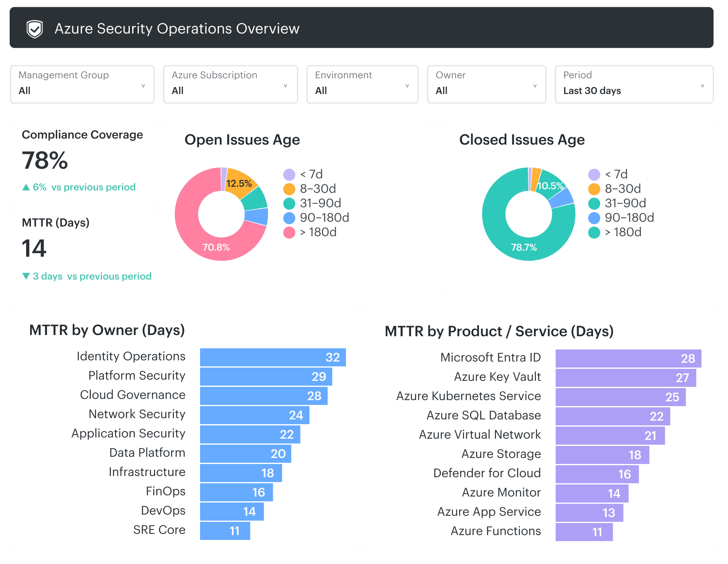
Task: Click the Azure Functions bar showing 11
Action: [x=584, y=532]
